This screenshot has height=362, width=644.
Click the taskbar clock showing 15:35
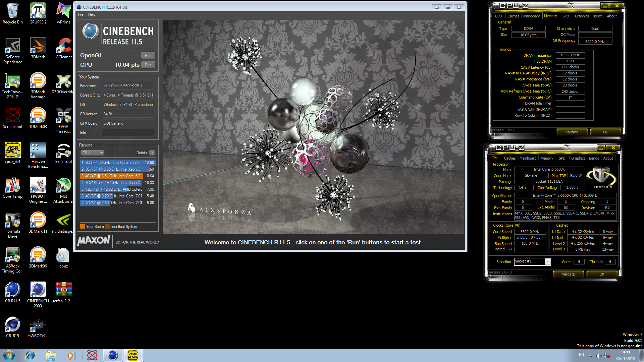(x=625, y=355)
